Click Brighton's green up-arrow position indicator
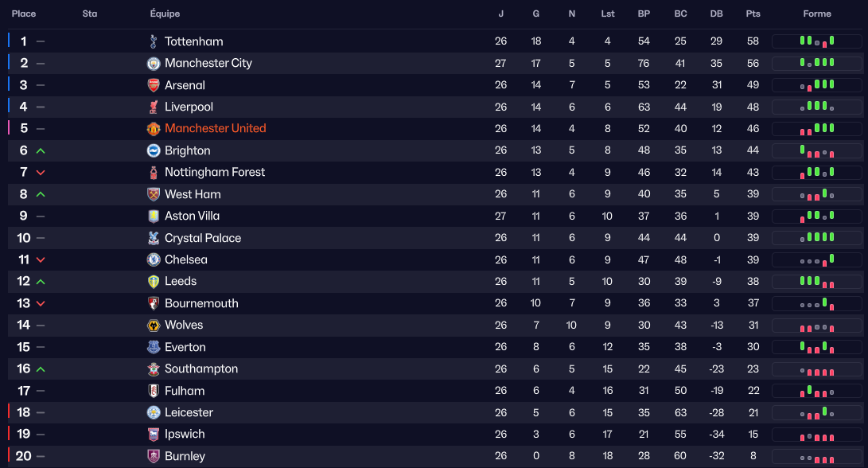This screenshot has height=468, width=868. click(x=41, y=150)
